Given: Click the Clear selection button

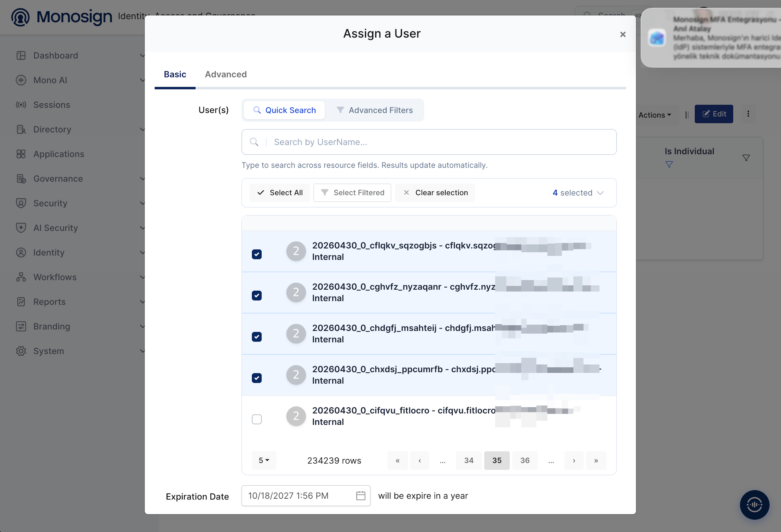Looking at the screenshot, I should (435, 192).
